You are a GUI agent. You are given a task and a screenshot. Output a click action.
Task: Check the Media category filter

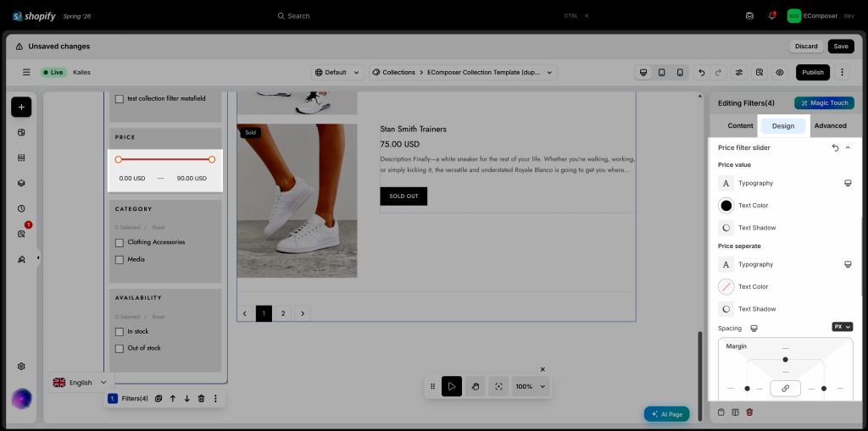[119, 259]
